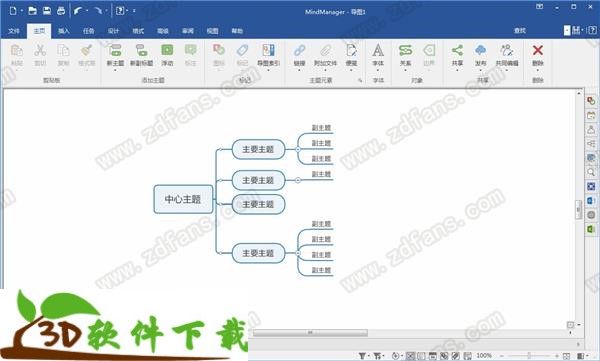Screen dimensions: 600x361
Task: Toggle the outline view button in status bar
Action: click(421, 356)
